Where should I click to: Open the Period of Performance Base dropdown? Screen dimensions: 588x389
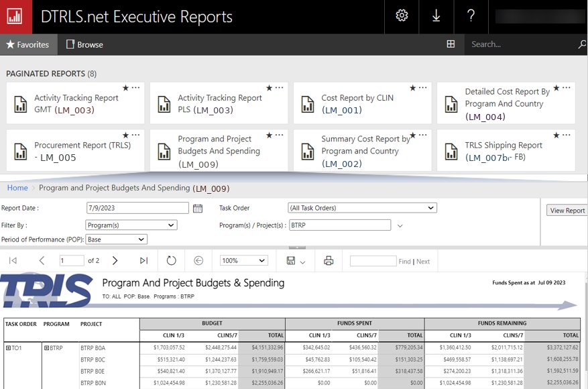[116, 239]
